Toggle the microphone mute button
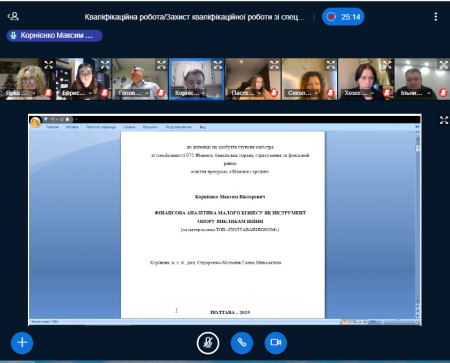 (208, 342)
